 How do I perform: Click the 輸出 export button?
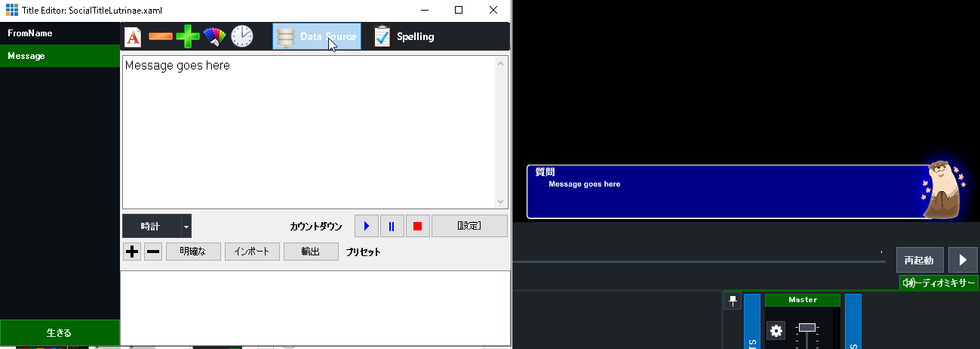tap(311, 252)
